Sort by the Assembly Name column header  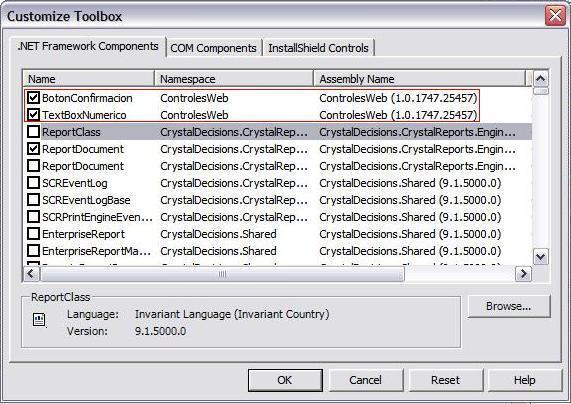(x=420, y=79)
